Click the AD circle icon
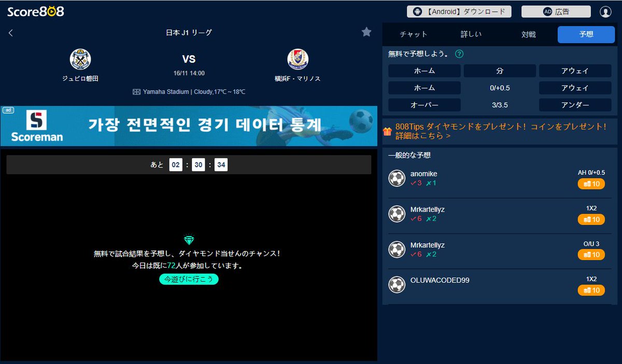The height and width of the screenshot is (364, 622). coord(547,11)
